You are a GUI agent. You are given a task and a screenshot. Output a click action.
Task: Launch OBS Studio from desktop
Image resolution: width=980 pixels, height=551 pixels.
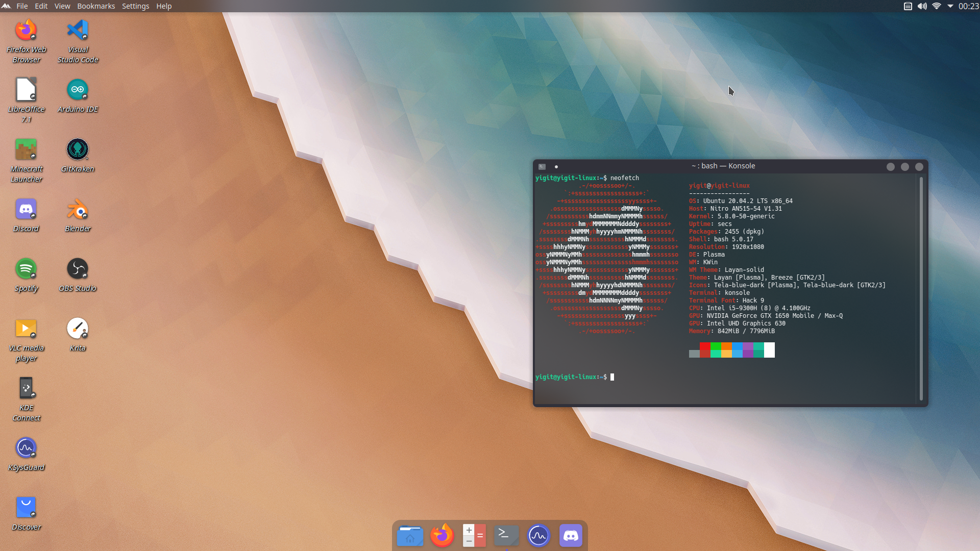(78, 269)
